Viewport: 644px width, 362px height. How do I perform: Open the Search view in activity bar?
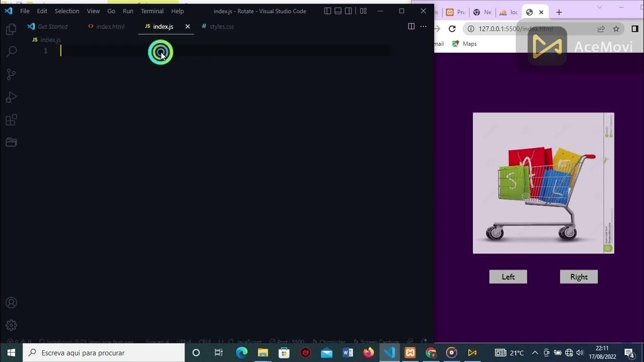(11, 51)
